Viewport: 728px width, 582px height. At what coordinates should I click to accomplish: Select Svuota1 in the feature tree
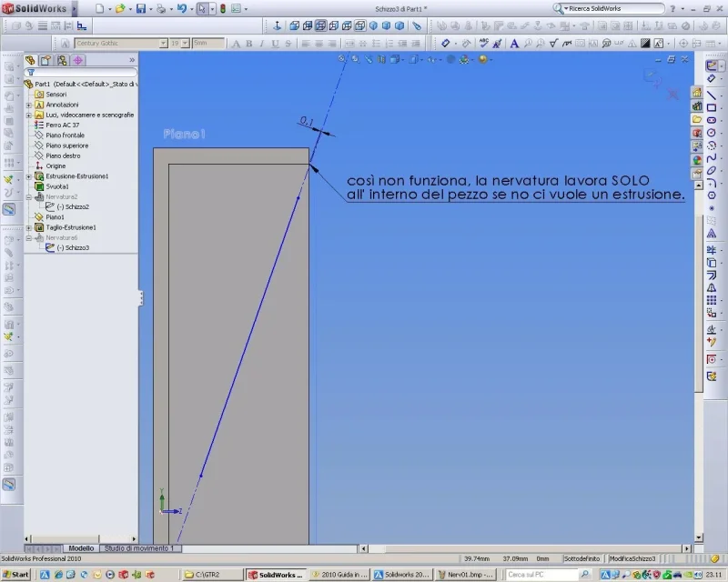57,186
